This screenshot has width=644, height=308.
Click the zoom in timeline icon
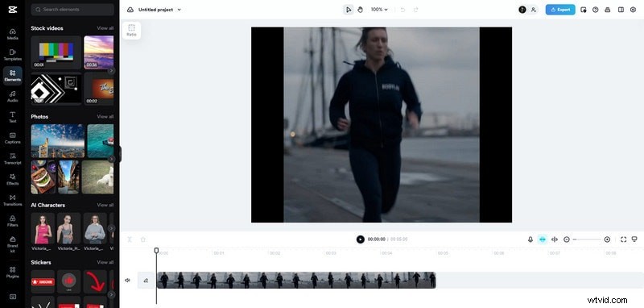coord(607,239)
